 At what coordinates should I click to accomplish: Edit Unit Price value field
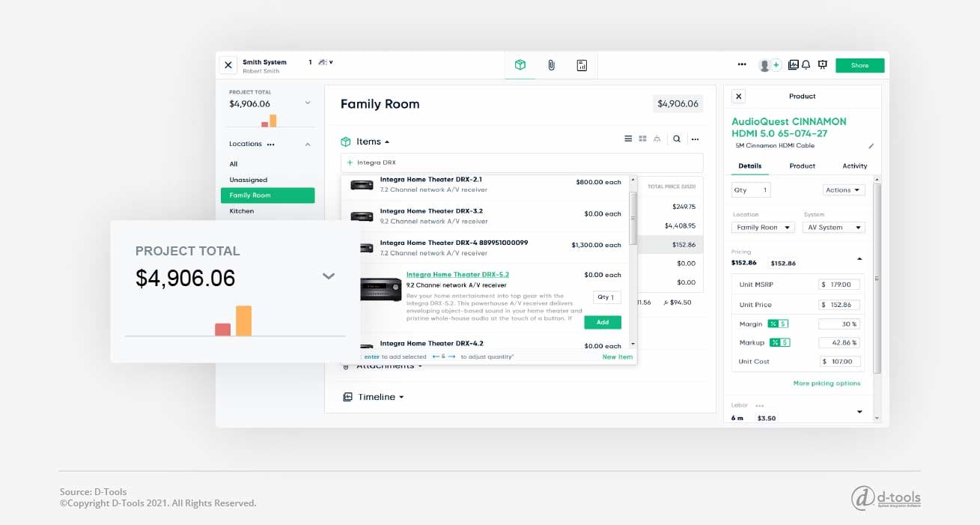[x=839, y=305]
